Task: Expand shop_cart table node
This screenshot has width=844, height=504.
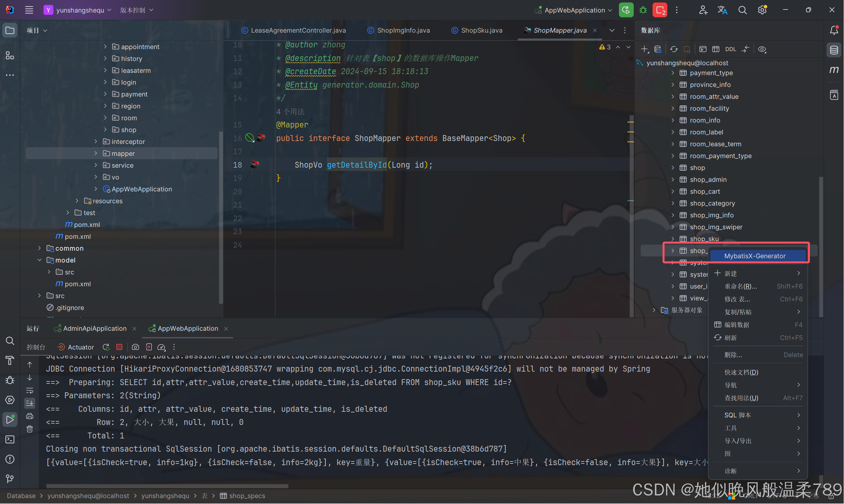Action: point(673,191)
